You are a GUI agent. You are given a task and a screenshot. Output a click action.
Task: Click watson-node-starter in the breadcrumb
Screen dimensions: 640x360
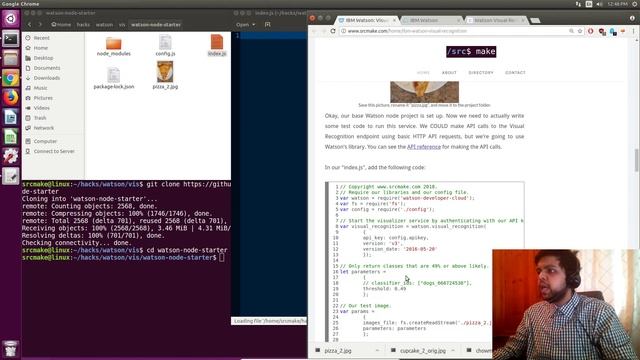pos(156,24)
